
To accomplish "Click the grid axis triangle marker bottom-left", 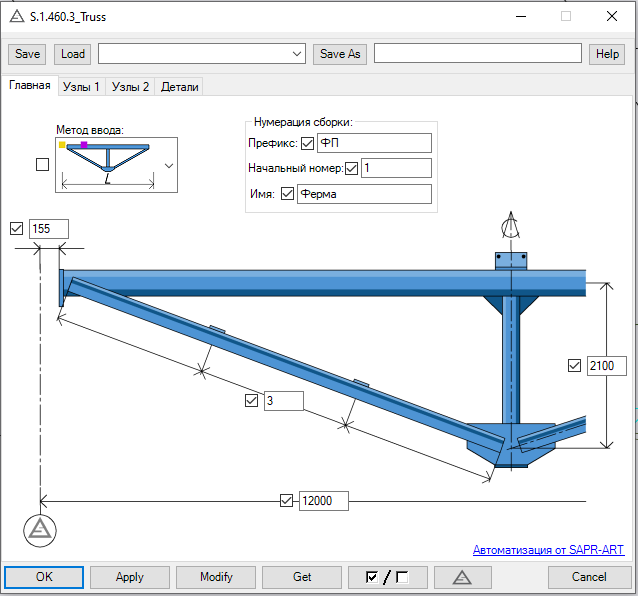I will click(38, 529).
